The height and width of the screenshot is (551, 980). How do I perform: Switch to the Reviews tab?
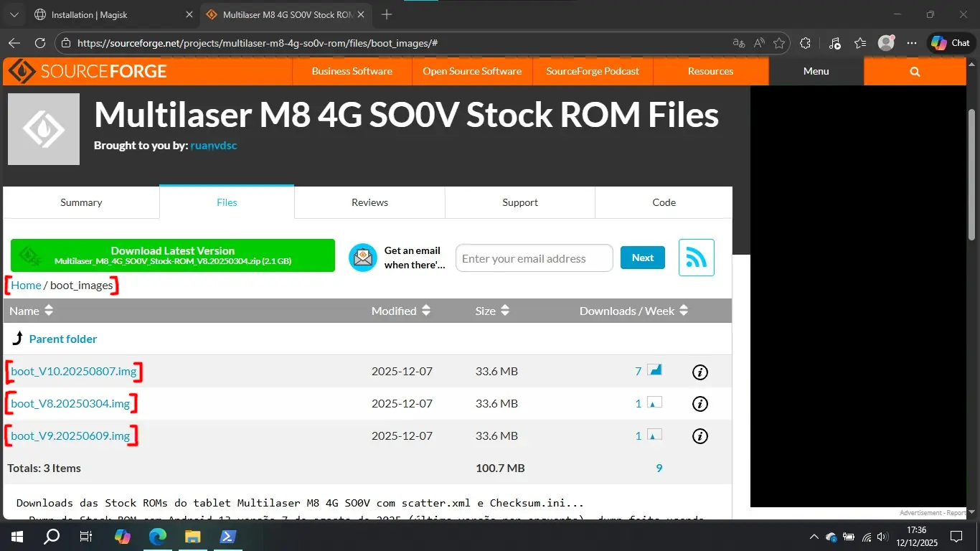[369, 202]
